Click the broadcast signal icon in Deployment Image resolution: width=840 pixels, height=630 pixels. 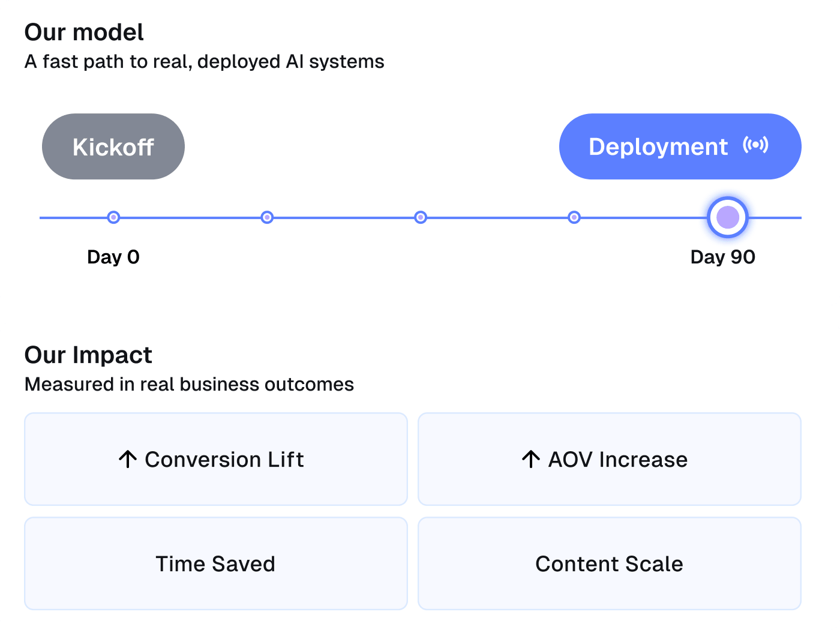click(755, 145)
